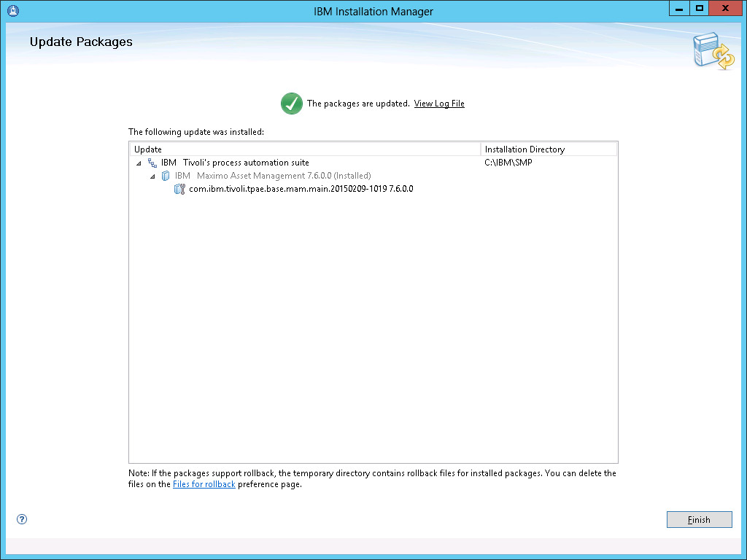The width and height of the screenshot is (747, 560).
Task: Select the package group icon next to IBM Tivoli's
Action: click(152, 163)
